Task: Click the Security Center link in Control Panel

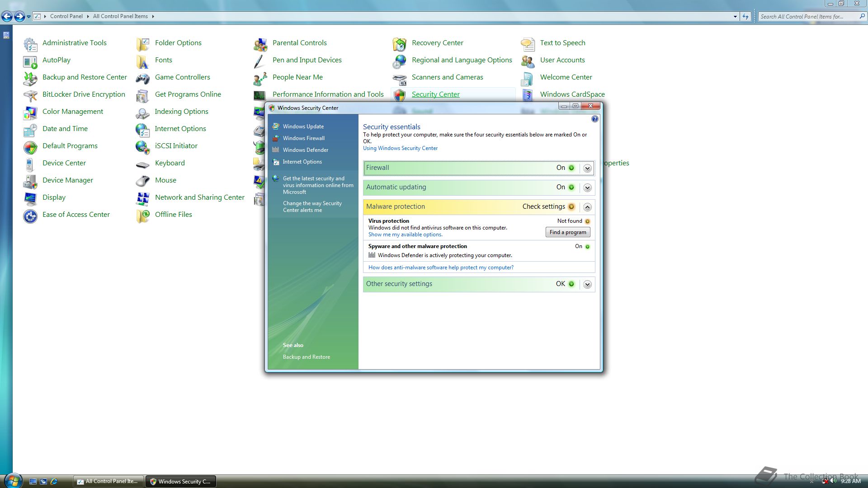Action: (435, 94)
